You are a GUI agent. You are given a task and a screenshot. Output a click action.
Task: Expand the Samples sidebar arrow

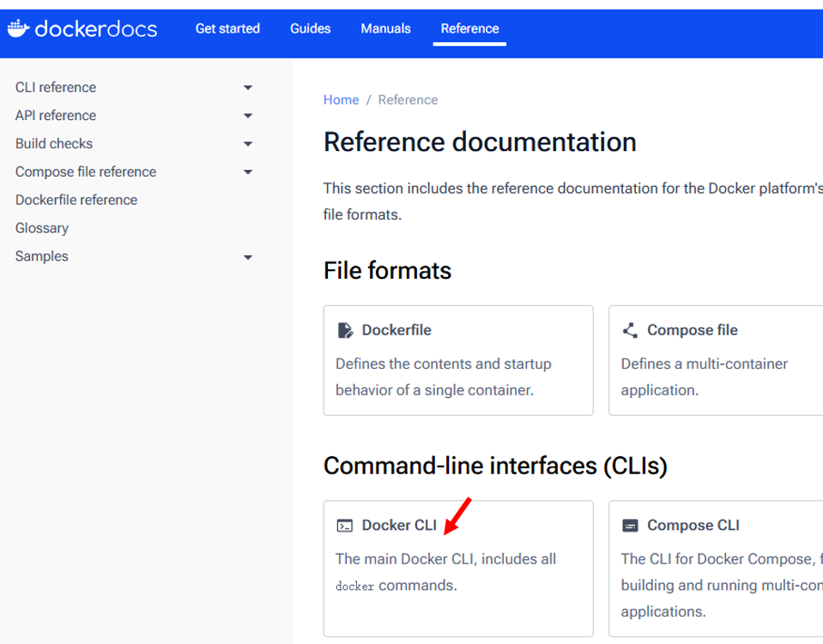pos(248,257)
